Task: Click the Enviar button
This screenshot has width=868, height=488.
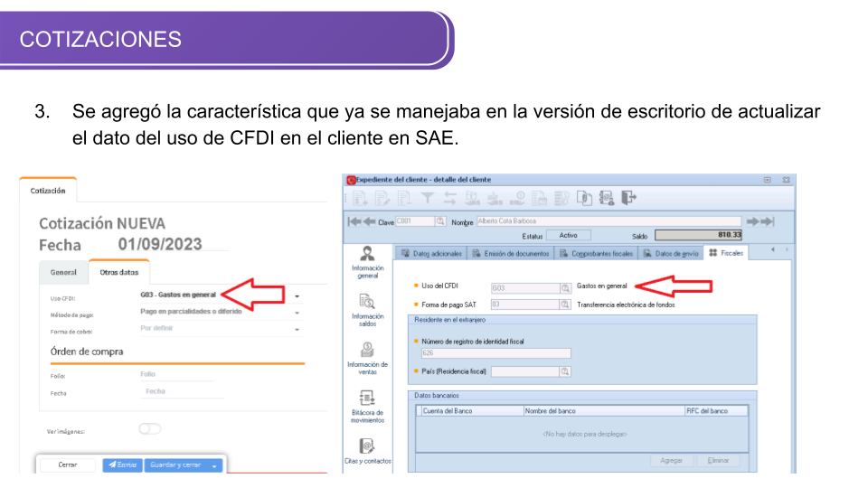Action: [x=122, y=465]
